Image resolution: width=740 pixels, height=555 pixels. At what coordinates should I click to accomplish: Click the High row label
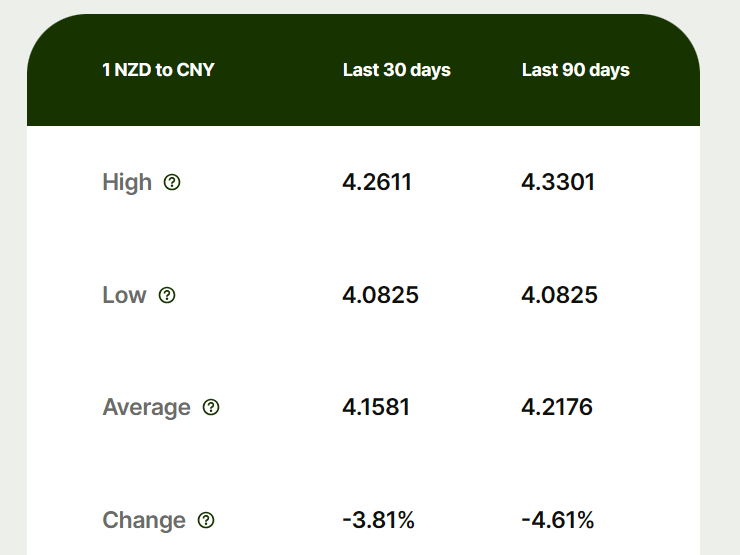127,183
